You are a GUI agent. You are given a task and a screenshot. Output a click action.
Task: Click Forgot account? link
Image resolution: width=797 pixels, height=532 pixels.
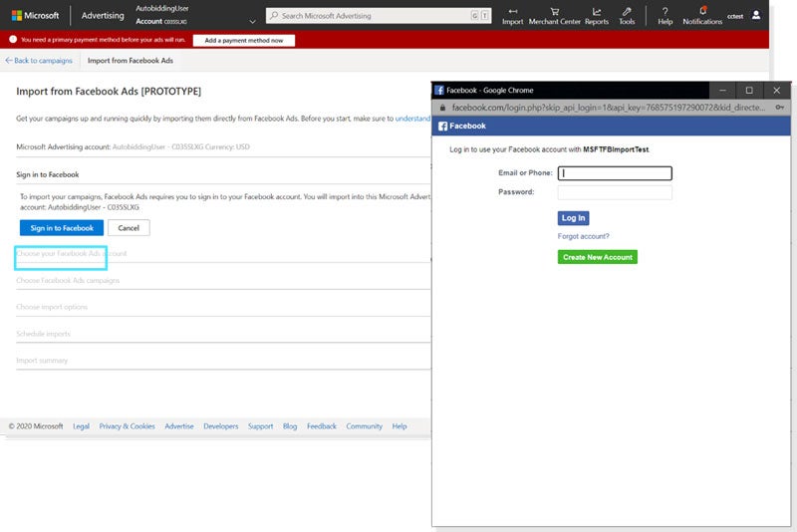583,236
